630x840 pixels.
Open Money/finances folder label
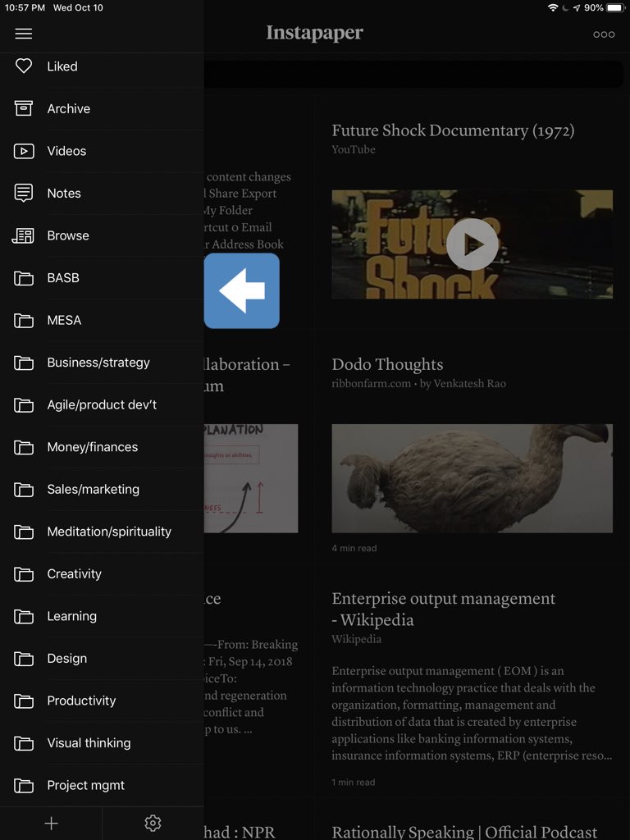pos(93,447)
